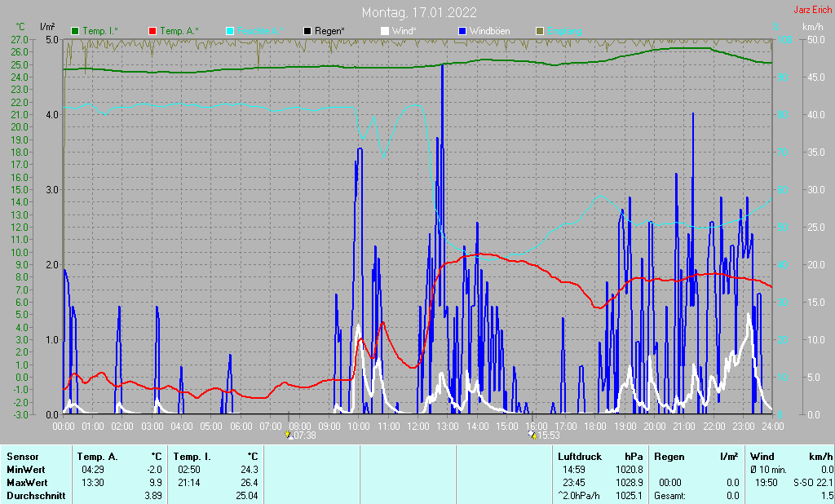This screenshot has width=835, height=504.
Task: Click the 'km/h' axis unit above the chart
Action: (813, 27)
